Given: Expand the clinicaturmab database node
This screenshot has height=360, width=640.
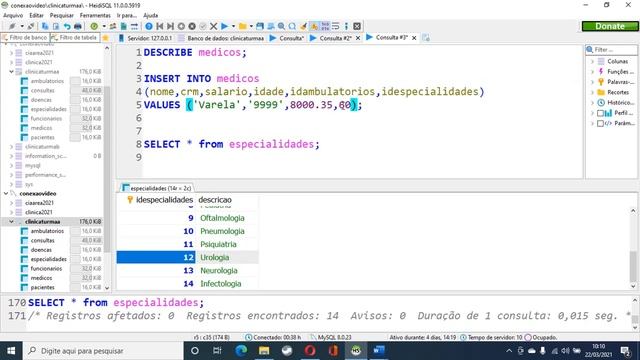Looking at the screenshot, I should click(x=11, y=147).
